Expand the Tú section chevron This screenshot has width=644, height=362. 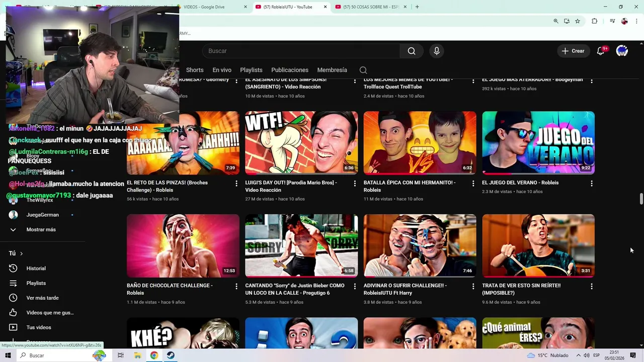tap(21, 253)
